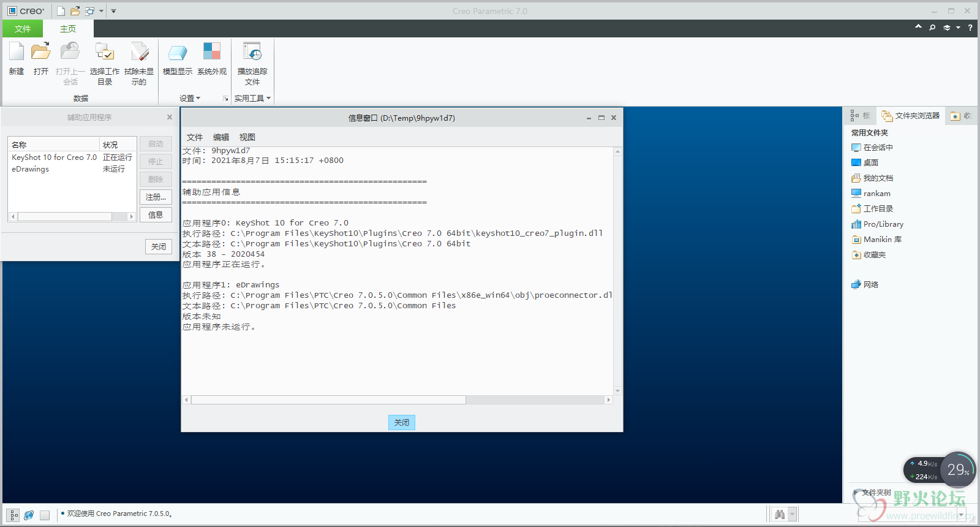Viewport: 980px width, 527px height.
Task: Click 关闭 close button in information window
Action: (402, 423)
